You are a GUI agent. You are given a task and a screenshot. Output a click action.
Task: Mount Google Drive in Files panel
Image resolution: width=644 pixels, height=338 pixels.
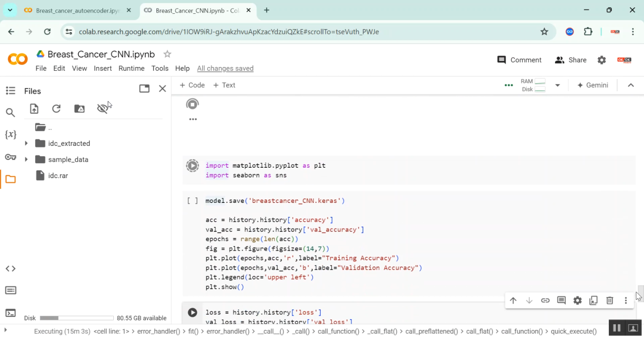(79, 109)
